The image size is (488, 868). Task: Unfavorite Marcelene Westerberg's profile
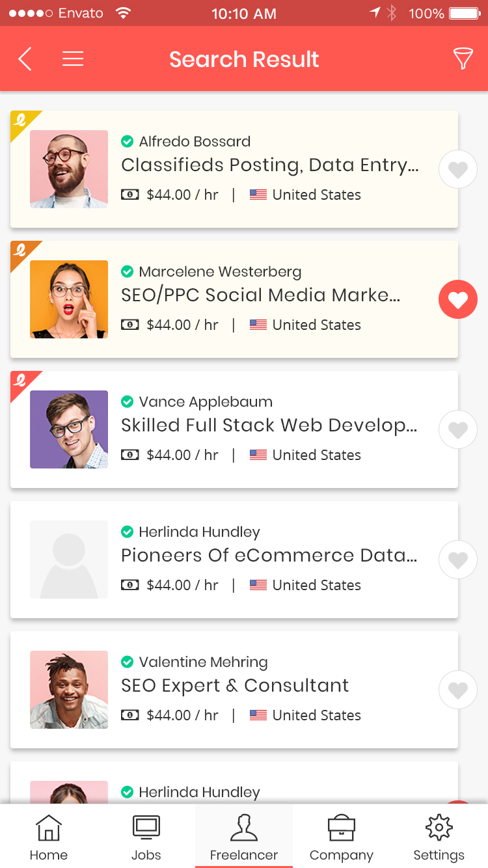click(458, 299)
